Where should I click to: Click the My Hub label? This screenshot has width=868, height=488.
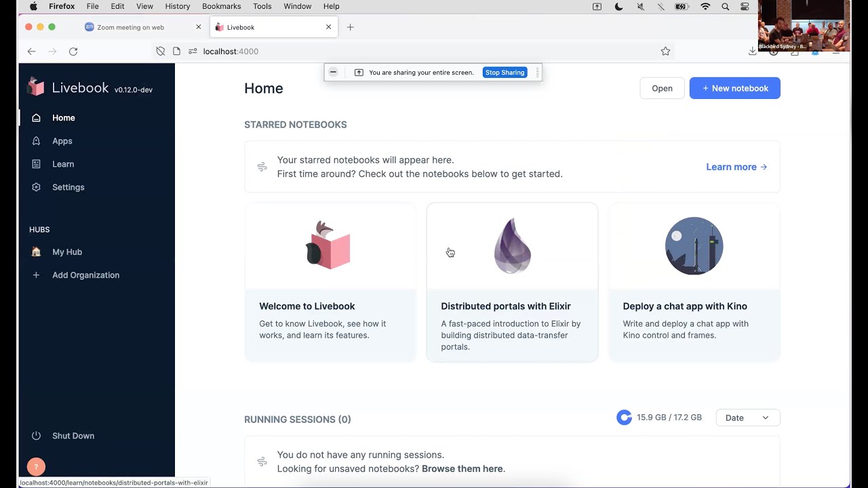click(67, 252)
